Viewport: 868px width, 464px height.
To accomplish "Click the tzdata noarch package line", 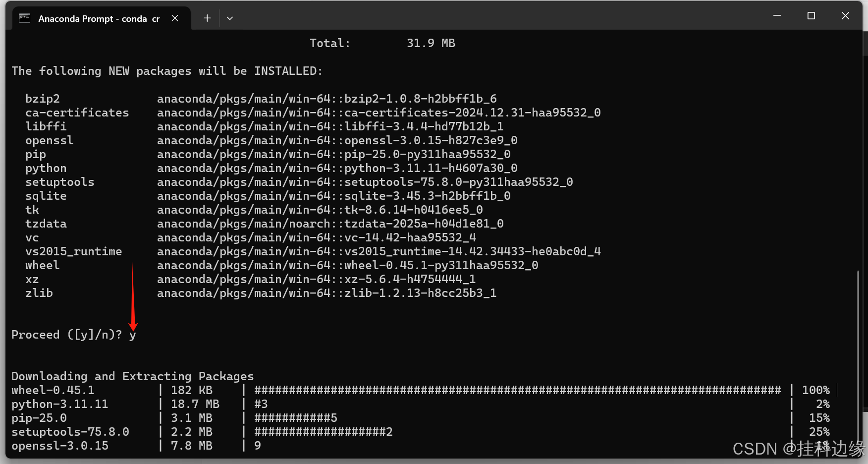I will 265,224.
